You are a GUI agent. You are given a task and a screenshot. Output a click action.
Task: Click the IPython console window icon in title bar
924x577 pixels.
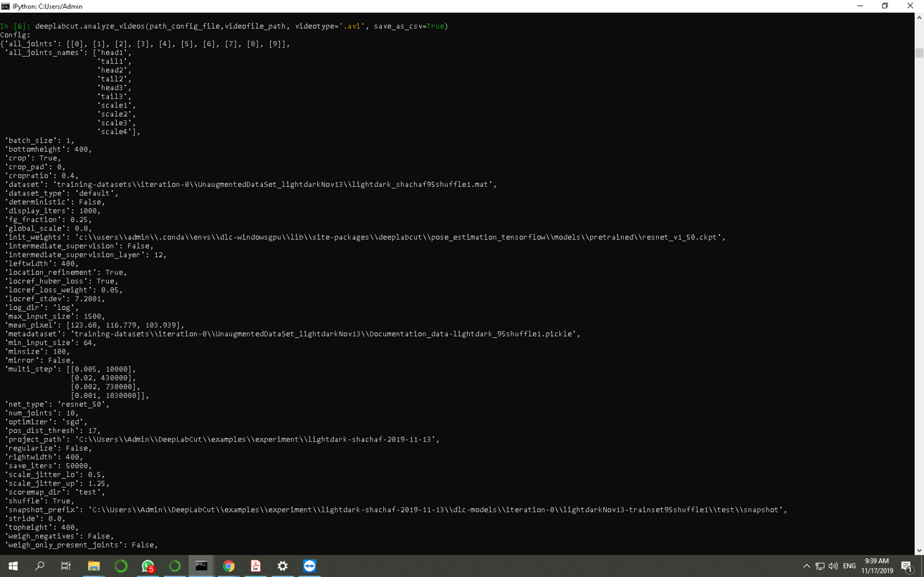[x=6, y=6]
